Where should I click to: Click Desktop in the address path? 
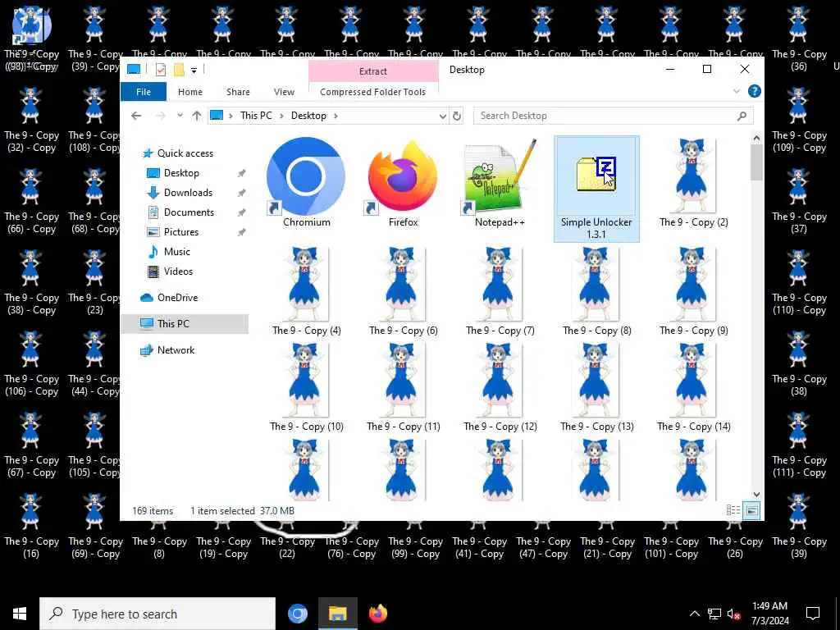(308, 116)
